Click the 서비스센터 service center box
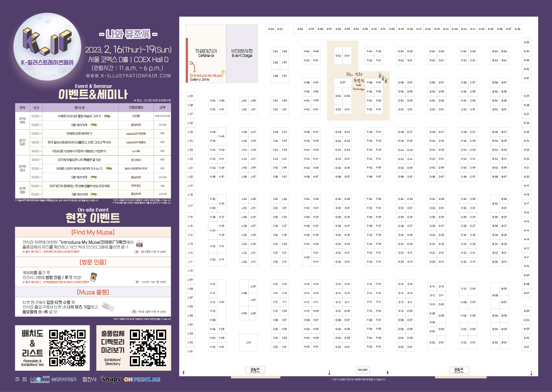The height and width of the screenshot is (392, 552). tap(363, 370)
